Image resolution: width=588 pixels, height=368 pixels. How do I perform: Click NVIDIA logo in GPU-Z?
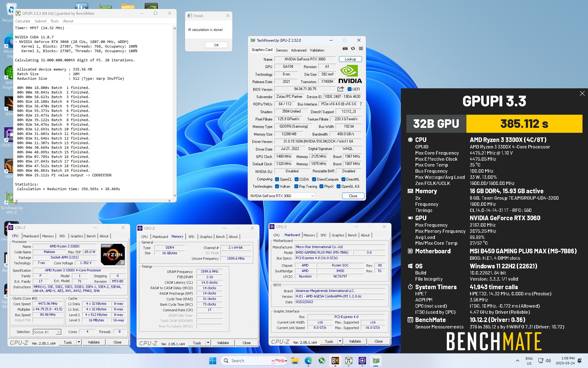pyautogui.click(x=350, y=74)
